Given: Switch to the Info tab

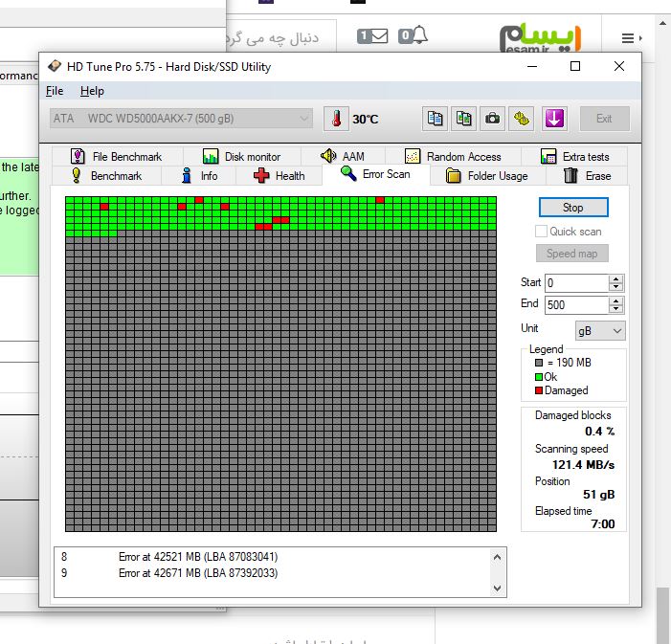Looking at the screenshot, I should (x=199, y=176).
